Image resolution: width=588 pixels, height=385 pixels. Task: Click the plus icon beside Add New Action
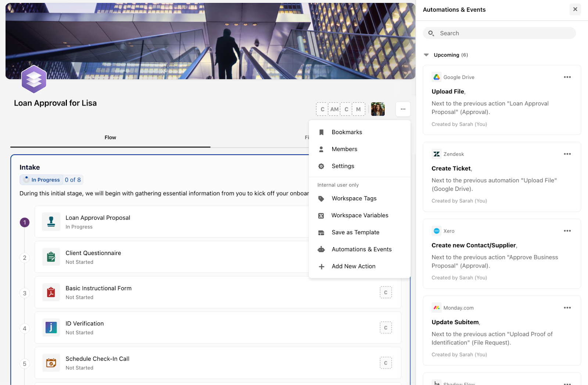pos(321,267)
